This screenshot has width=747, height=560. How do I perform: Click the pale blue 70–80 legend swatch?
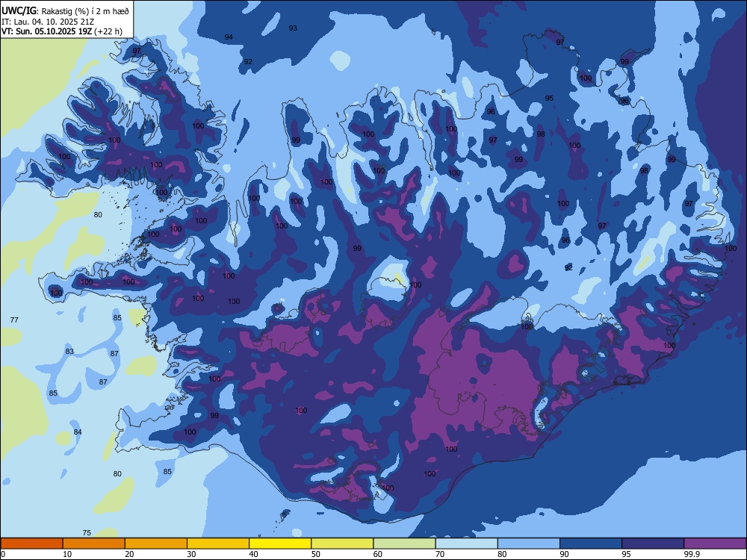pos(466,544)
